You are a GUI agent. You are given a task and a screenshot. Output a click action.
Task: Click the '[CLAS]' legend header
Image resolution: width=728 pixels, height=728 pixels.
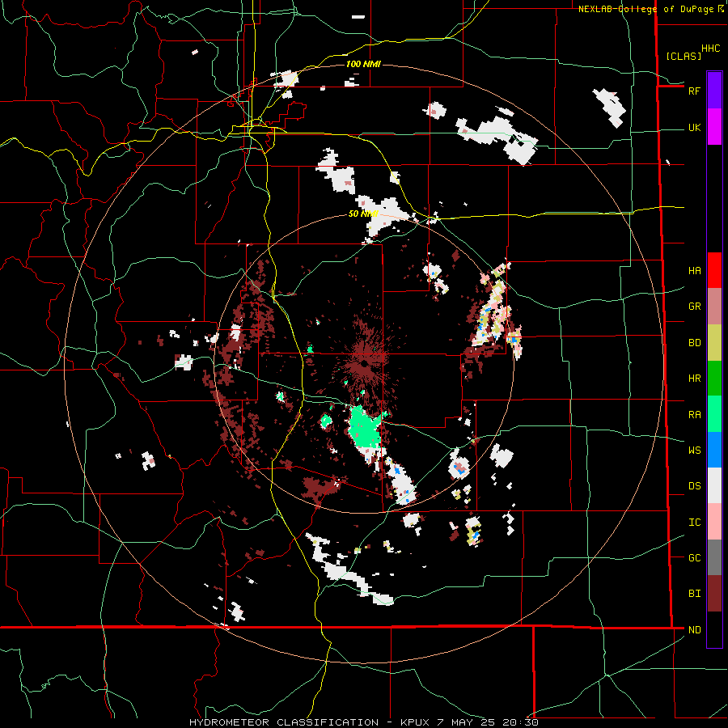(684, 56)
